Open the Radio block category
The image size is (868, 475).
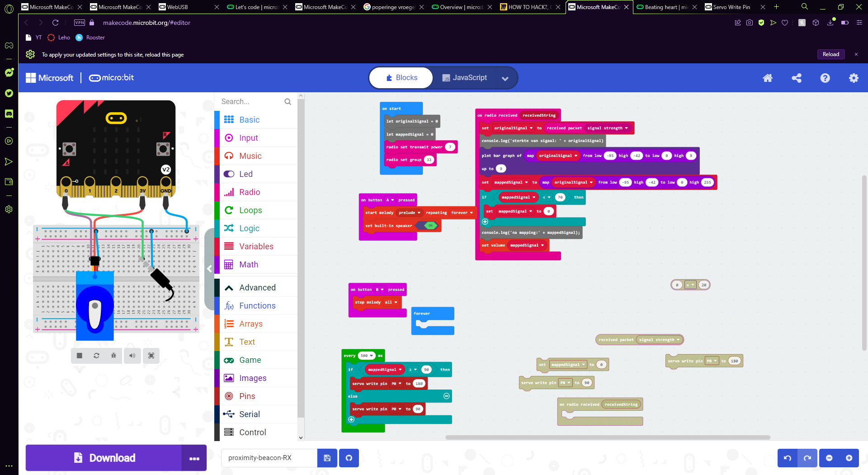[x=249, y=192]
